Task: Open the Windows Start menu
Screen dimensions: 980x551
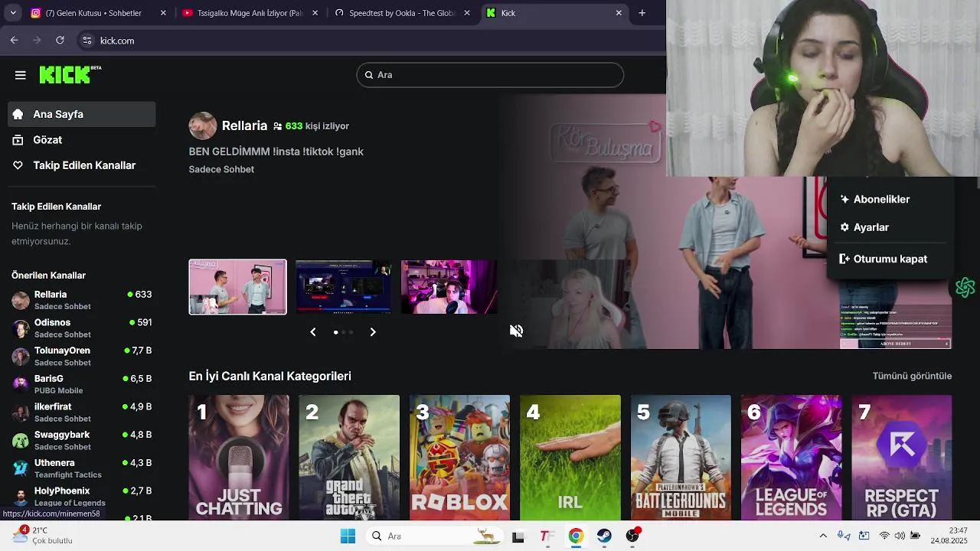Action: pyautogui.click(x=348, y=536)
